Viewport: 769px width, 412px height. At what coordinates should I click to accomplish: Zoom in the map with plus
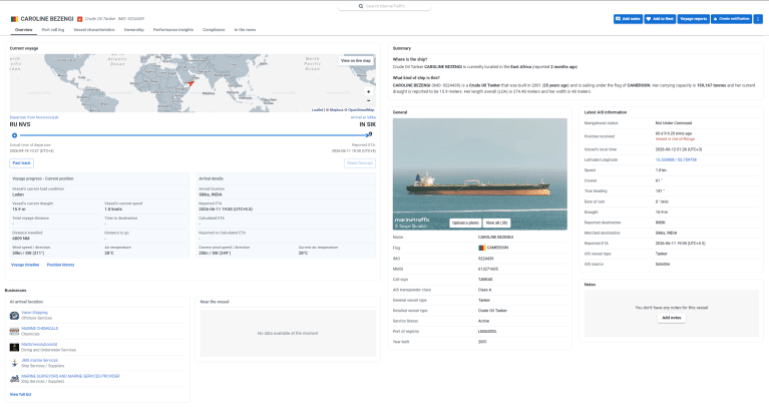click(368, 92)
